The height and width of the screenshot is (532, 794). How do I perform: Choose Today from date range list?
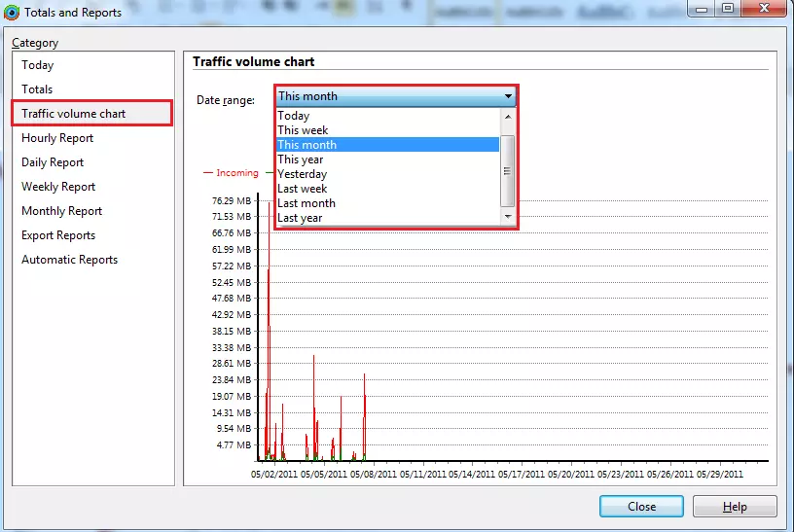pyautogui.click(x=388, y=116)
